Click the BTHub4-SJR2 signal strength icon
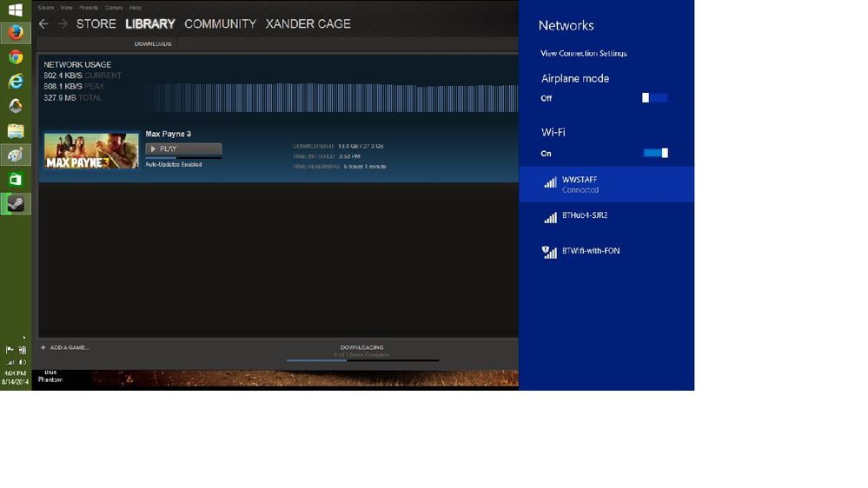Screen dimensions: 868x488 coord(550,218)
